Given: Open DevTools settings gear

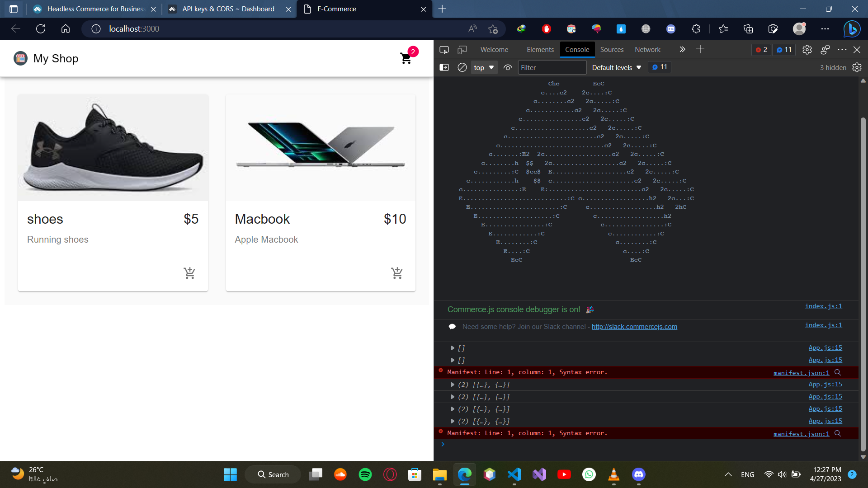Looking at the screenshot, I should (807, 50).
